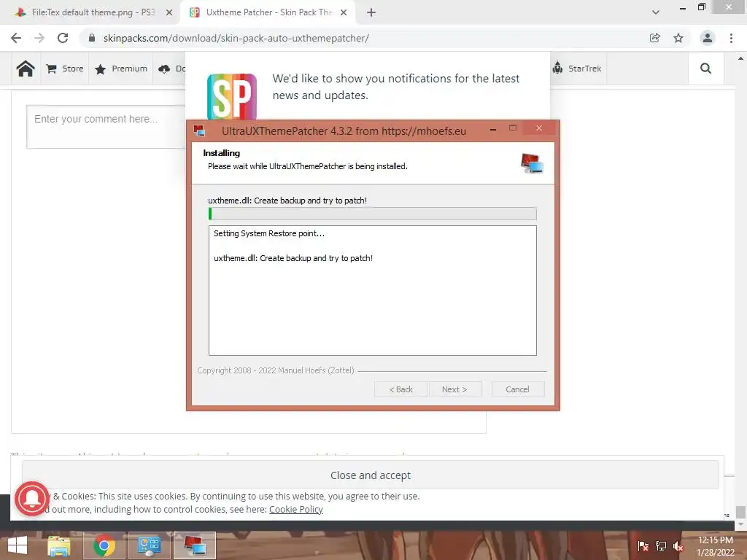Open the Premium menu item

point(121,69)
